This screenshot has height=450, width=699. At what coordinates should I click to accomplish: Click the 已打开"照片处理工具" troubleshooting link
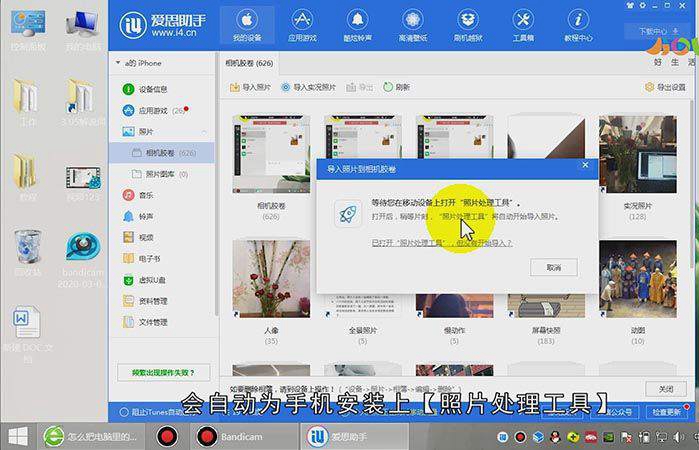tap(441, 243)
